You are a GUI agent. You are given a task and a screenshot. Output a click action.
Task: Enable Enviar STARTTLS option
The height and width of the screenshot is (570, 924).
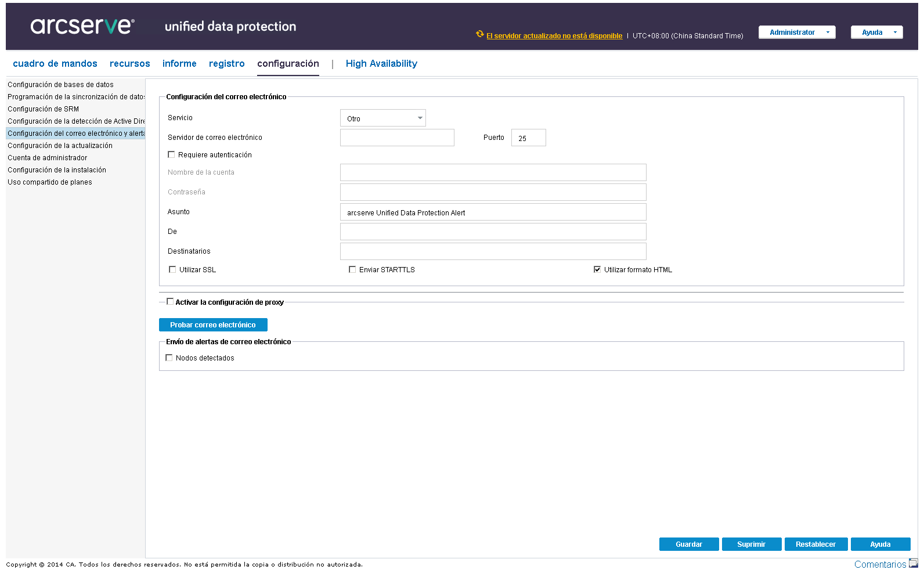(352, 269)
